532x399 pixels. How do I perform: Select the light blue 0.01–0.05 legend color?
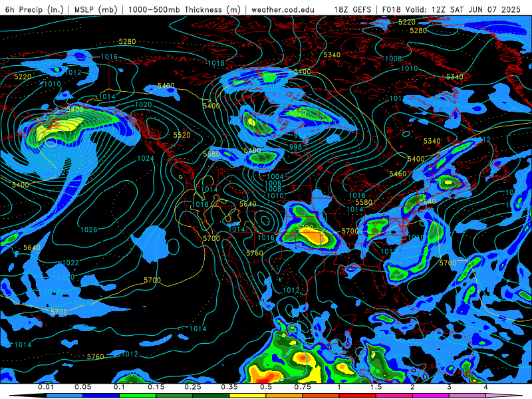coord(65,396)
